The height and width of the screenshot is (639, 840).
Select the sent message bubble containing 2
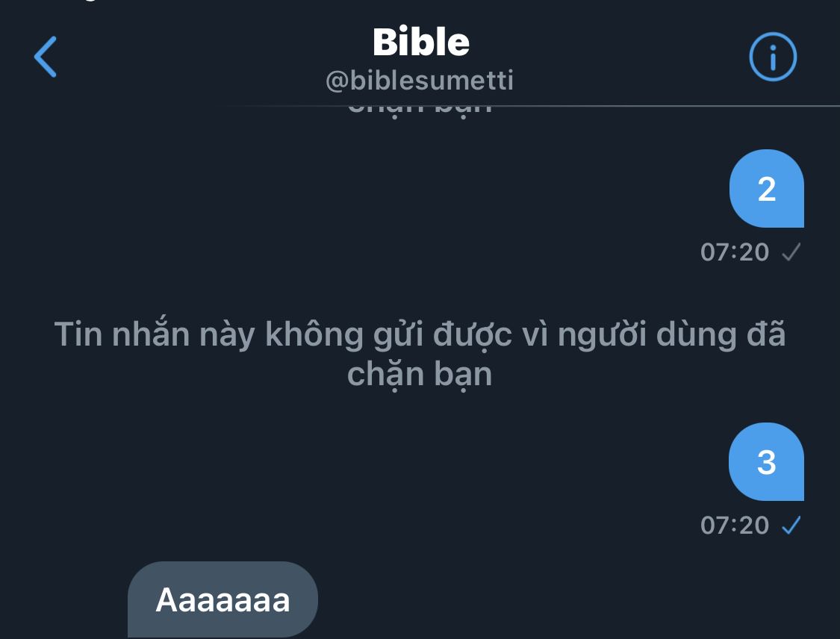(767, 189)
